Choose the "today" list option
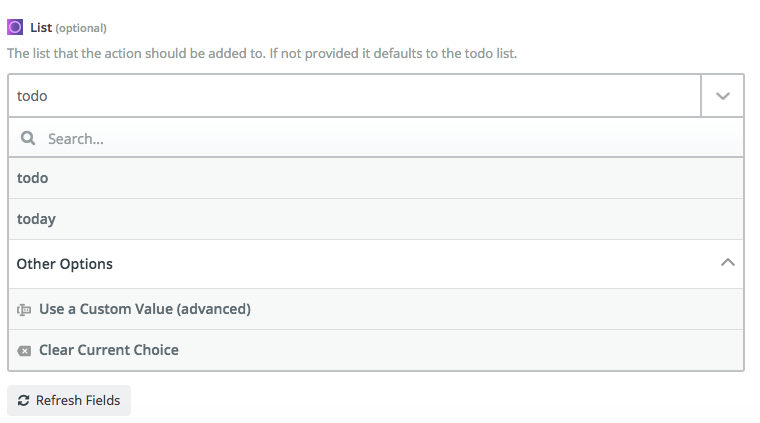Image resolution: width=760 pixels, height=423 pixels. 36,219
